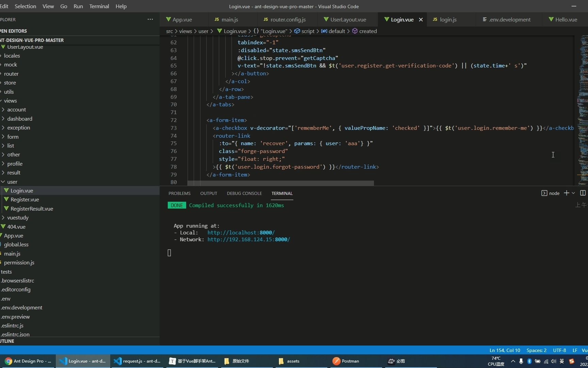The width and height of the screenshot is (588, 368).
Task: Click the editor horizontal scrollbar
Action: tap(280, 183)
